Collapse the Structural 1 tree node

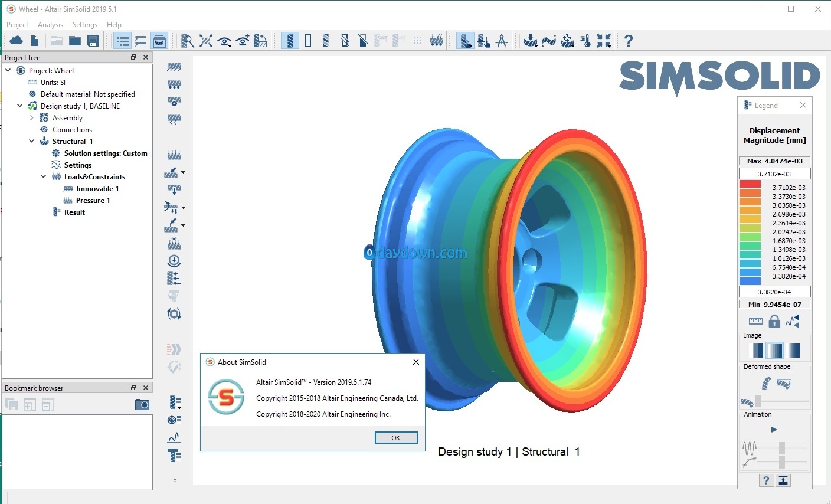[32, 141]
